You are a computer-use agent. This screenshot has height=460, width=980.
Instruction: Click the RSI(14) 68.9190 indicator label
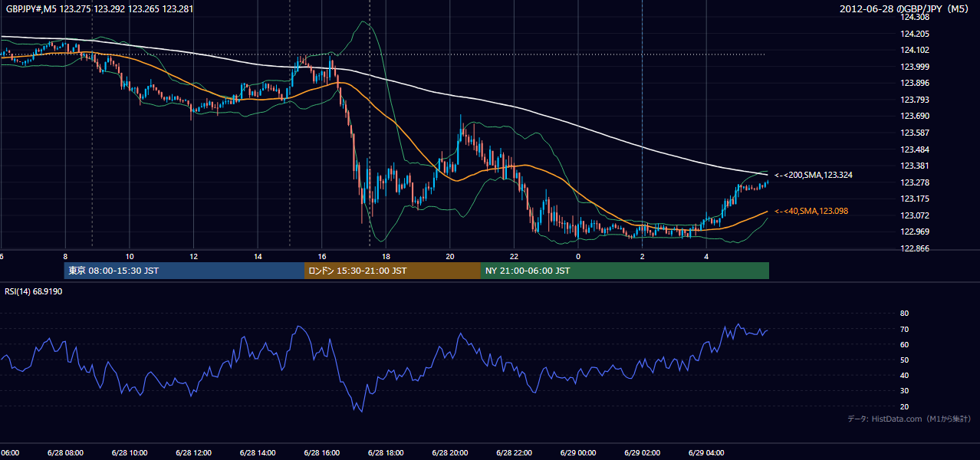pyautogui.click(x=34, y=291)
